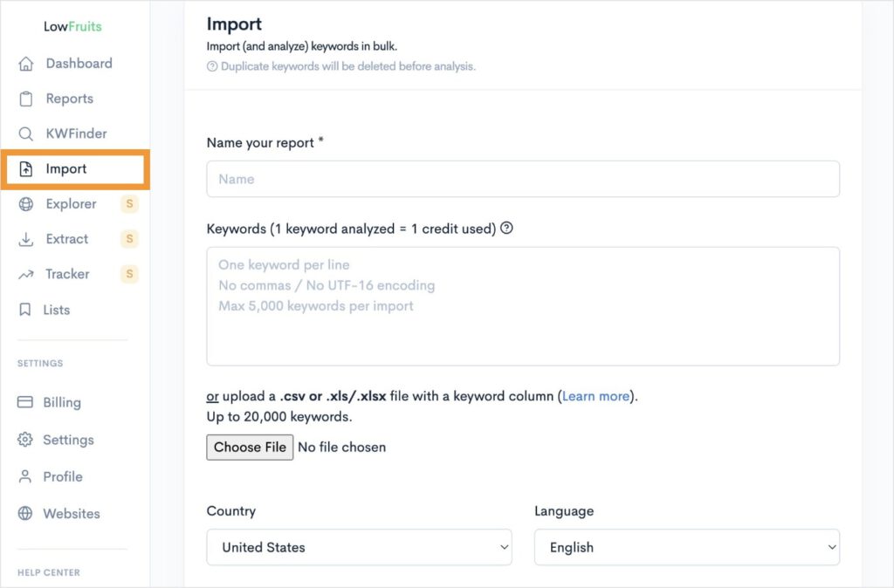This screenshot has height=588, width=894.
Task: Select the Extract tool
Action: (67, 239)
